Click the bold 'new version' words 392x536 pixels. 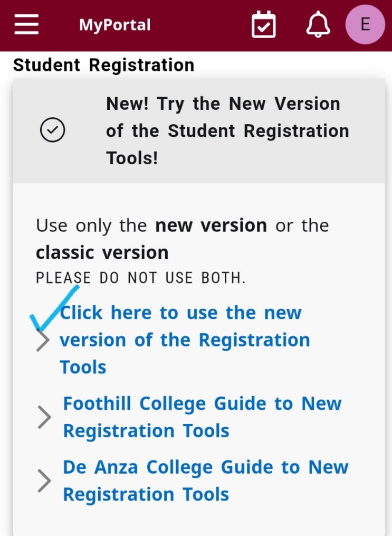[211, 225]
